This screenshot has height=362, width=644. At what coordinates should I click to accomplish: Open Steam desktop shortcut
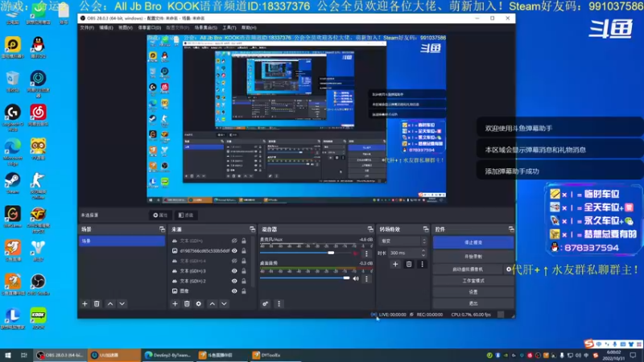coord(13,183)
